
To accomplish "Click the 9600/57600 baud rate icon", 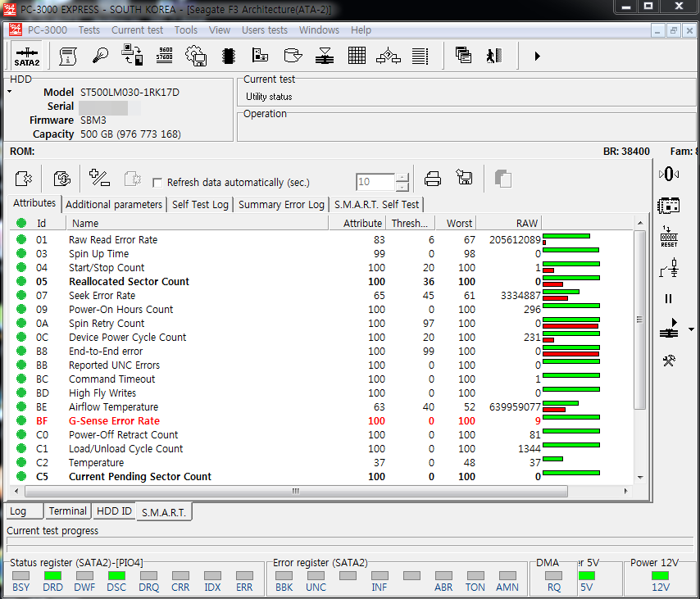I will click(x=165, y=57).
